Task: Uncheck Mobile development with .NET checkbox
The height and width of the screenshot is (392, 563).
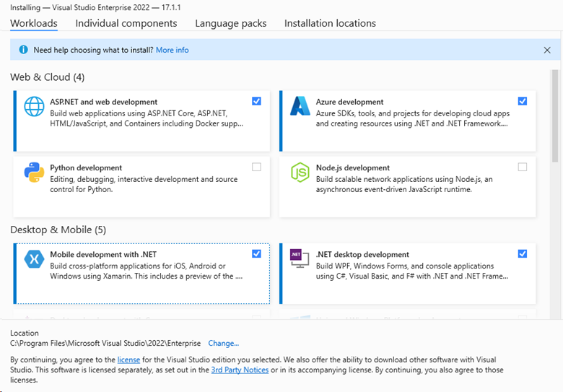Action: (x=256, y=254)
